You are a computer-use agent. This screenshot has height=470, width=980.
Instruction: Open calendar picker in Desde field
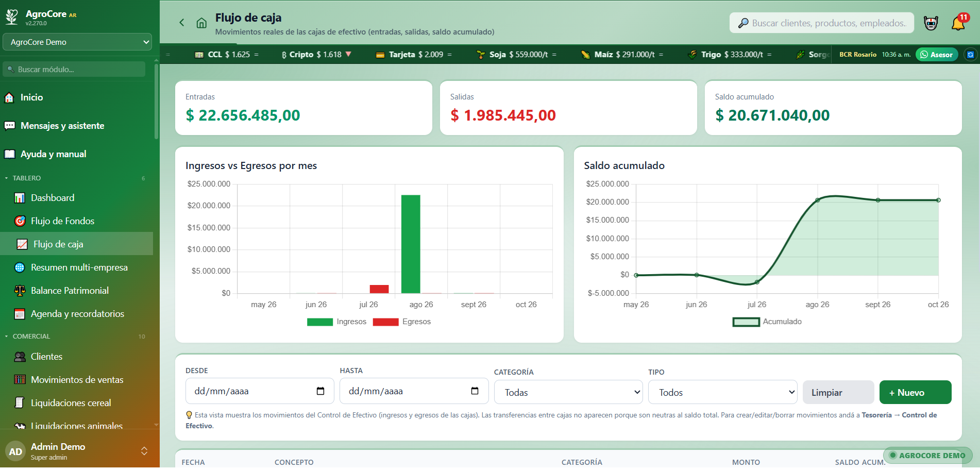320,391
